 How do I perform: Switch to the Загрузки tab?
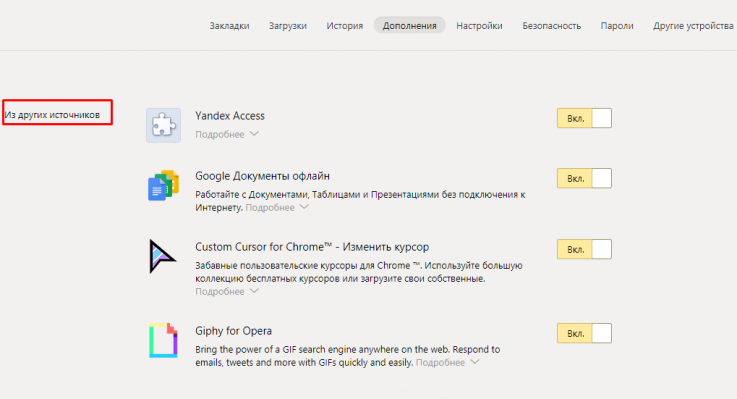point(288,26)
